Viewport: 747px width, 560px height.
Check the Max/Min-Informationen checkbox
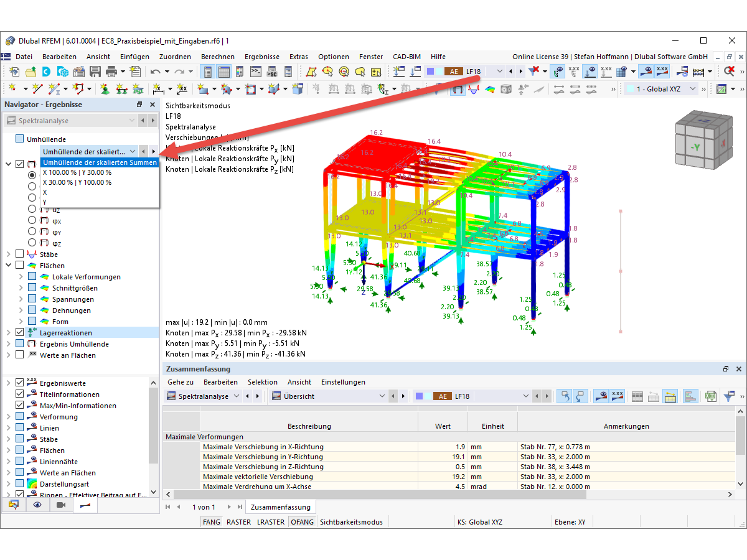point(18,405)
